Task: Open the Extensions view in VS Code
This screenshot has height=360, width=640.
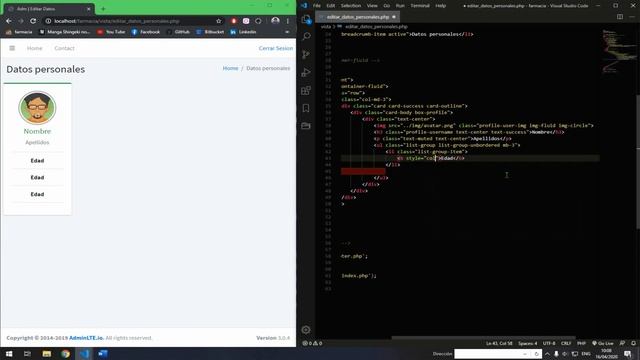Action: coord(306,90)
